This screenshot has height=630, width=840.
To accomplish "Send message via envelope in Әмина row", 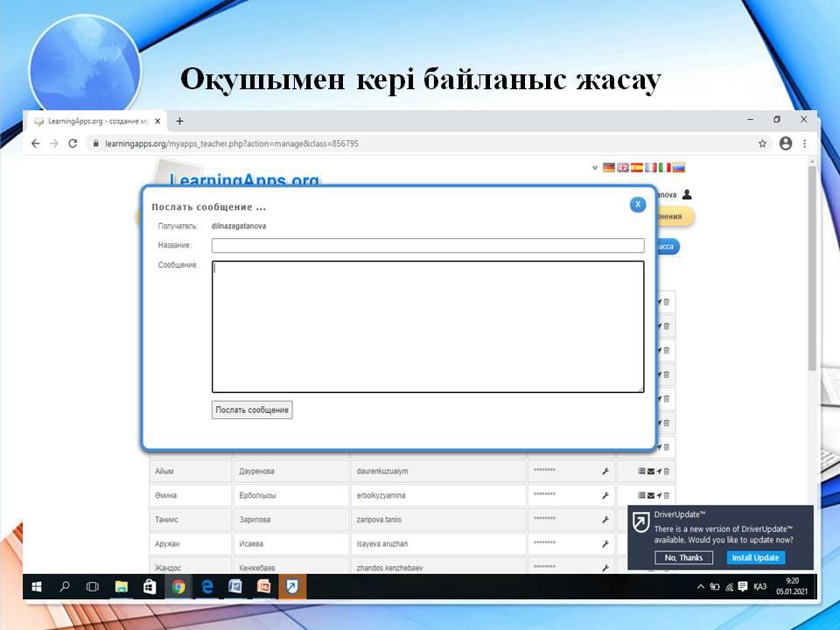I will pyautogui.click(x=650, y=495).
